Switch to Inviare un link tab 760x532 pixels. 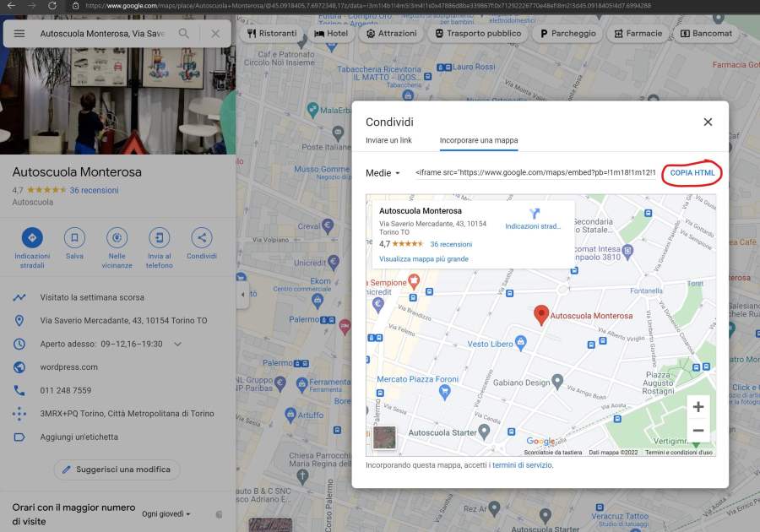click(x=388, y=140)
